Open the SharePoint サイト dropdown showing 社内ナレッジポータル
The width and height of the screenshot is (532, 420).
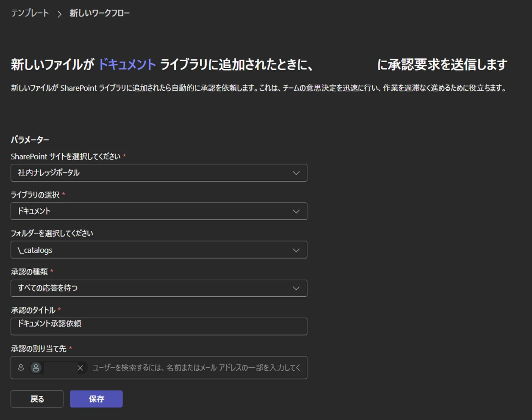pyautogui.click(x=159, y=173)
